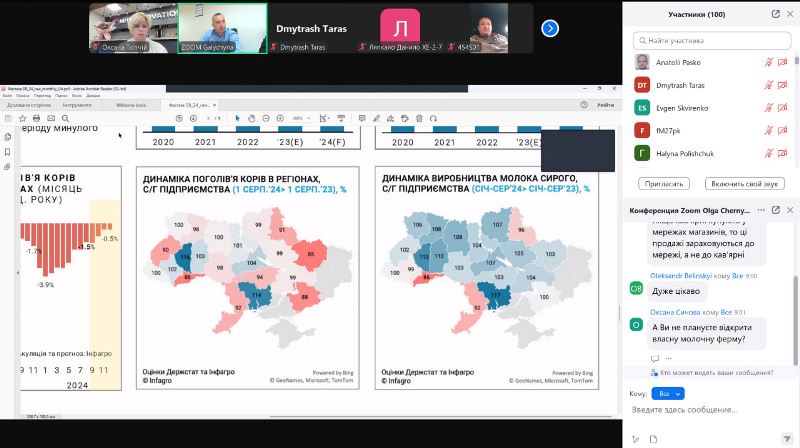Viewport: 800px width, 448px height.
Task: Click 'Включить свой звук' unmute button
Action: [x=744, y=184]
